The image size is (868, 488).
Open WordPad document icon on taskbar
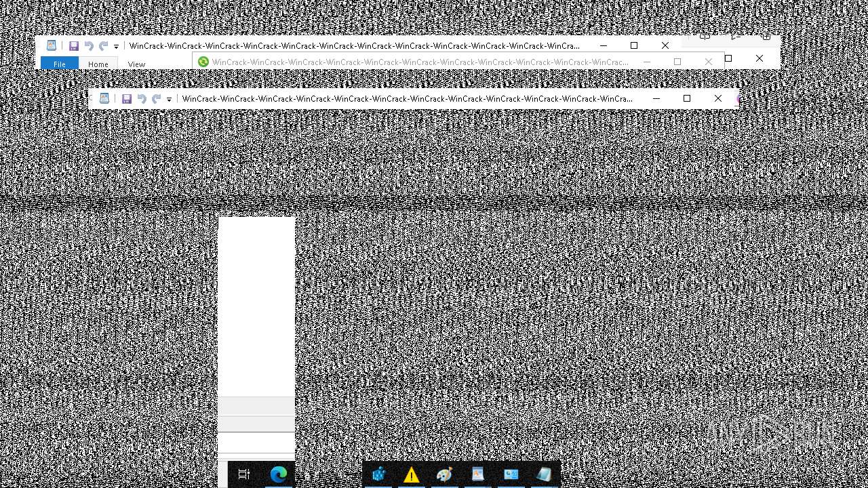tap(477, 474)
